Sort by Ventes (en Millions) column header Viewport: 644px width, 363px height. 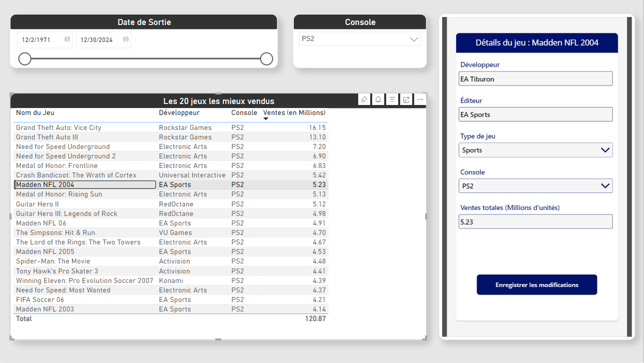click(x=294, y=113)
